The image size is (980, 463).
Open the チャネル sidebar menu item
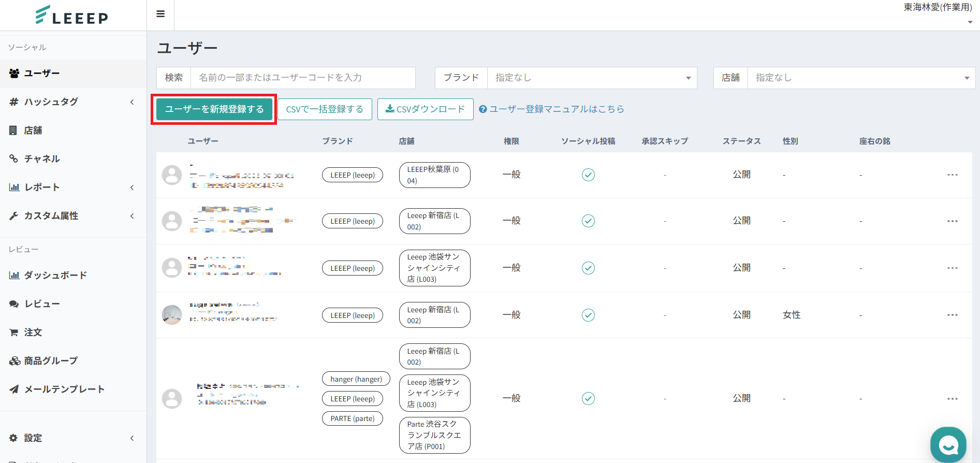click(42, 159)
